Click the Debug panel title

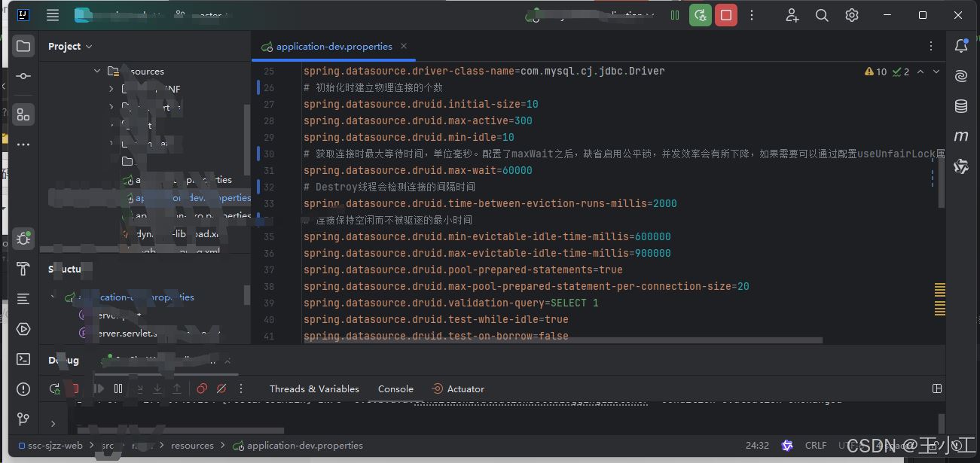pyautogui.click(x=64, y=361)
